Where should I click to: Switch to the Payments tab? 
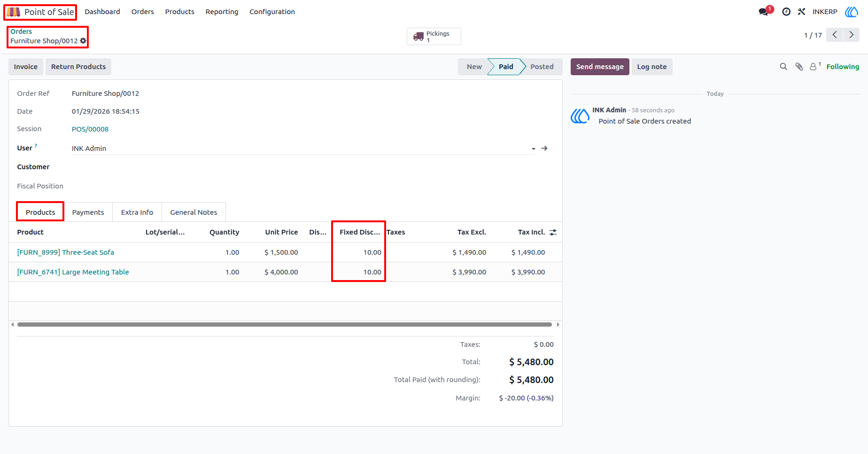[x=88, y=212]
